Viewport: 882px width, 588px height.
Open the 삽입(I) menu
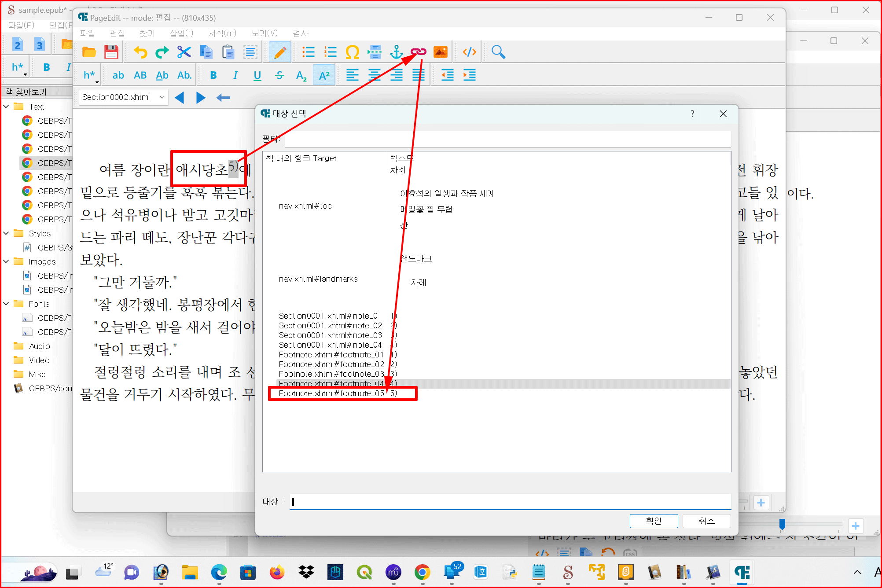[181, 33]
